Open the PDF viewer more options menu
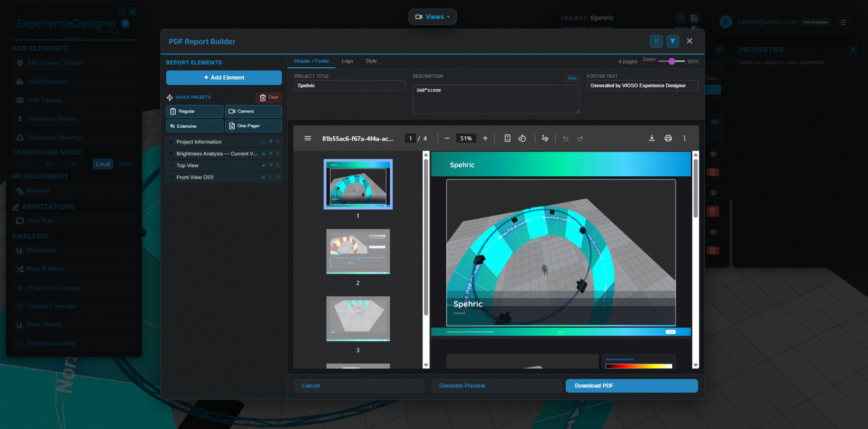868x429 pixels. click(685, 138)
